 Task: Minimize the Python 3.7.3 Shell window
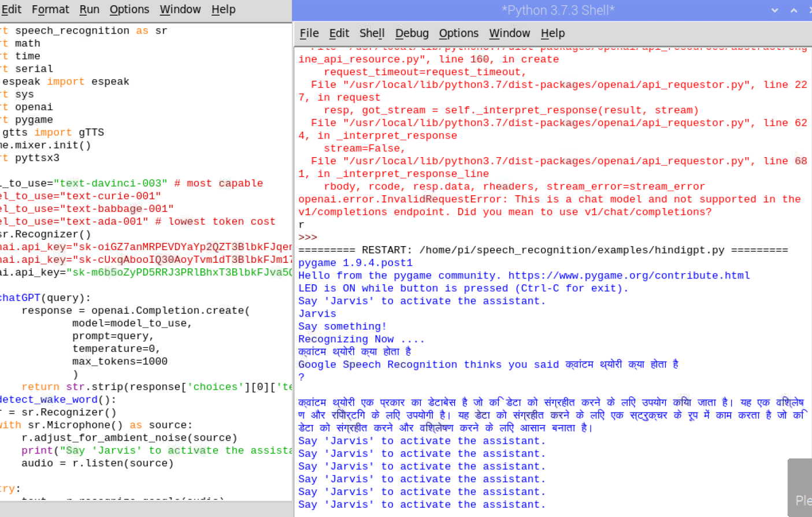click(774, 10)
